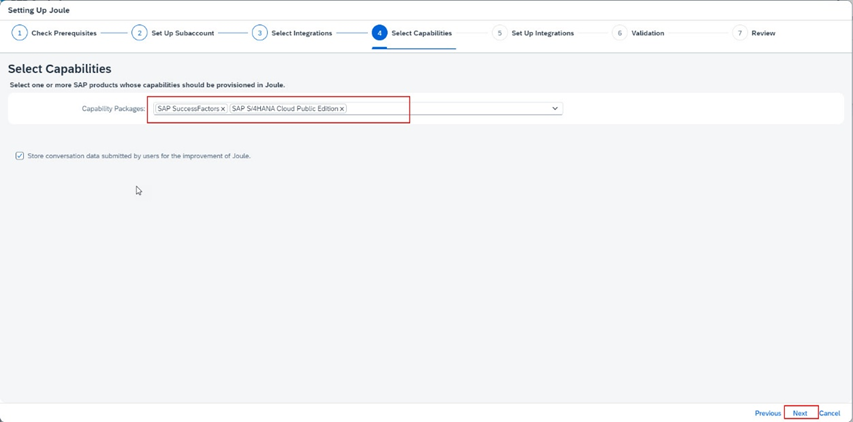853x422 pixels.
Task: Jump to the Validation step label
Action: pyautogui.click(x=647, y=33)
